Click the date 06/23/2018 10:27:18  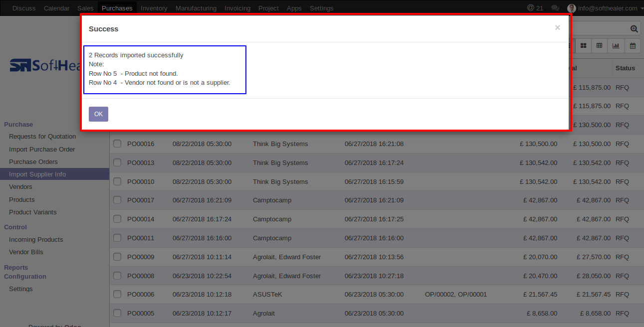pos(374,276)
